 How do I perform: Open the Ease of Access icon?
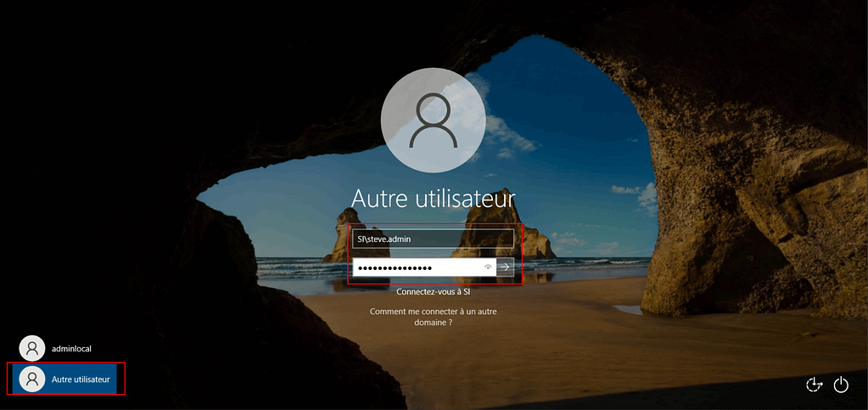tap(814, 385)
